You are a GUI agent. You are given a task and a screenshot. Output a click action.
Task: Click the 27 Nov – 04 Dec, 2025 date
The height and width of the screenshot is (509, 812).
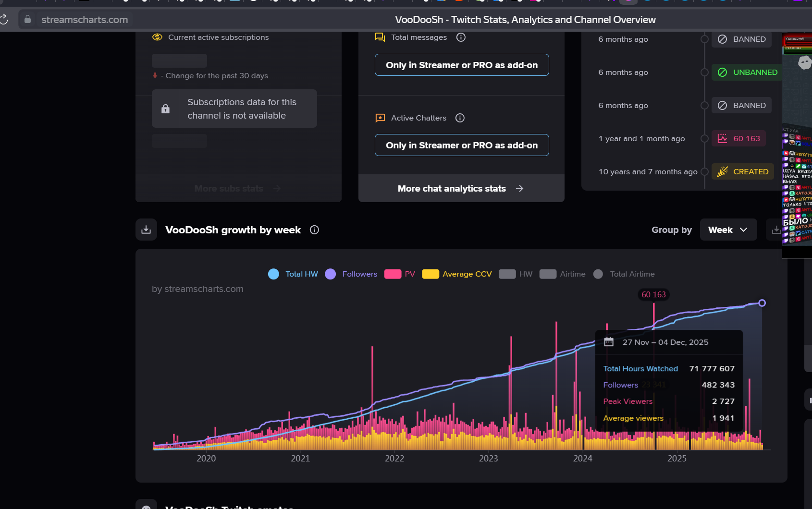tap(665, 342)
